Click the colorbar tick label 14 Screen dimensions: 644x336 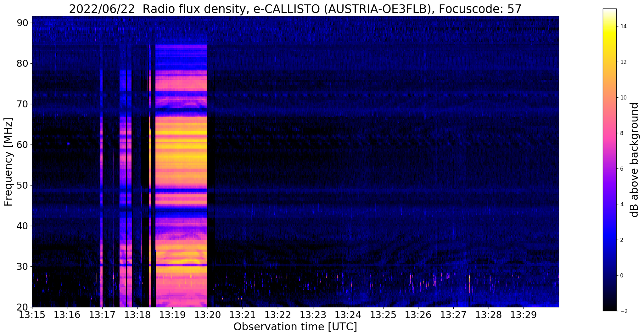click(623, 26)
